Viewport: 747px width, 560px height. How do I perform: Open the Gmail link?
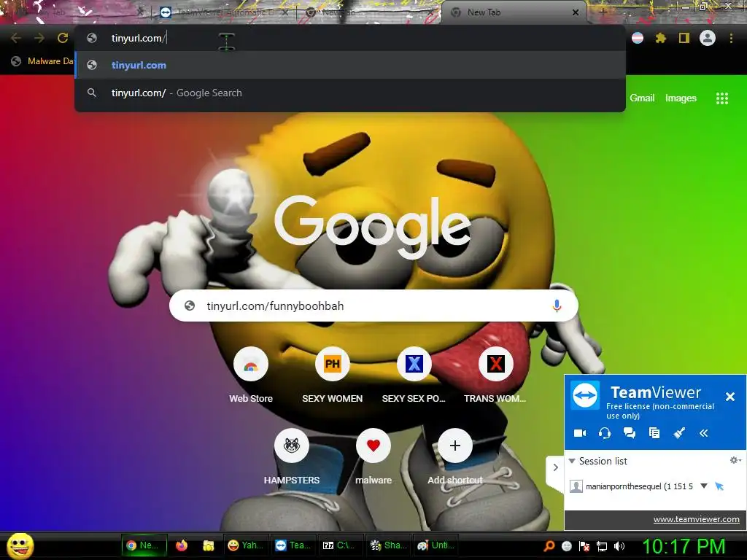coord(642,98)
